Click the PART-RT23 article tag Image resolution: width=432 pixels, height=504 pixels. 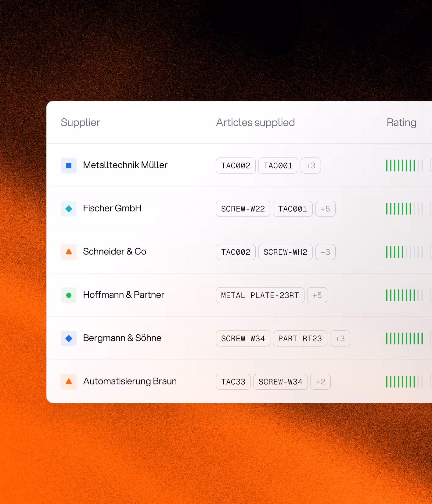point(300,338)
